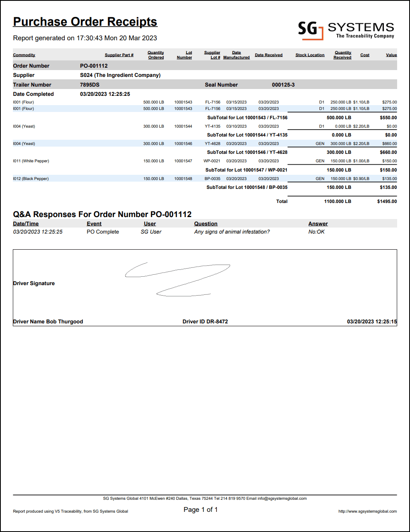Select the Date Received column header
This screenshot has height=532, width=410.
269,55
